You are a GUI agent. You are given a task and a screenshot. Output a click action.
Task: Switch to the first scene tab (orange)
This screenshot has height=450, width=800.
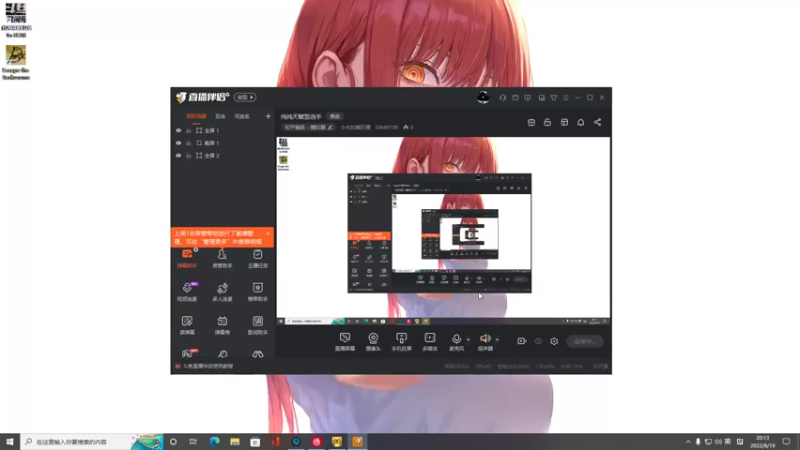tap(196, 116)
